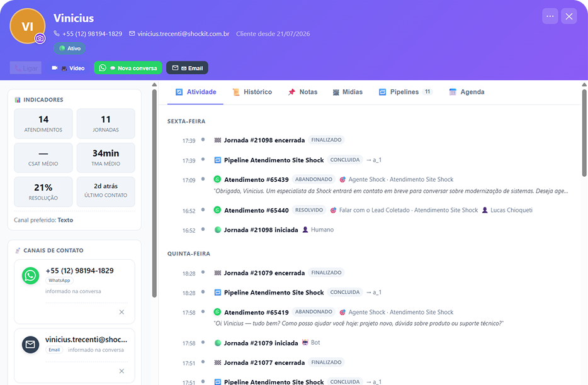Image resolution: width=588 pixels, height=385 pixels.
Task: Remove the Email contact channel
Action: pos(122,371)
